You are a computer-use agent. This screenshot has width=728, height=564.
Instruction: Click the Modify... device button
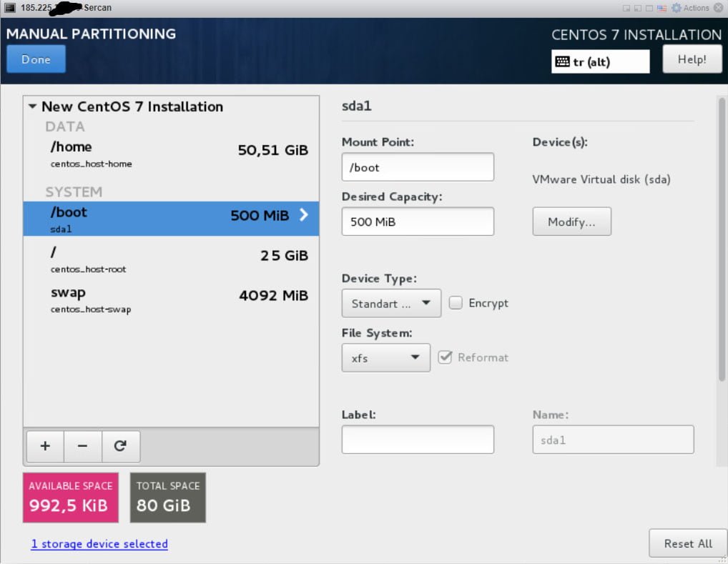pyautogui.click(x=571, y=222)
